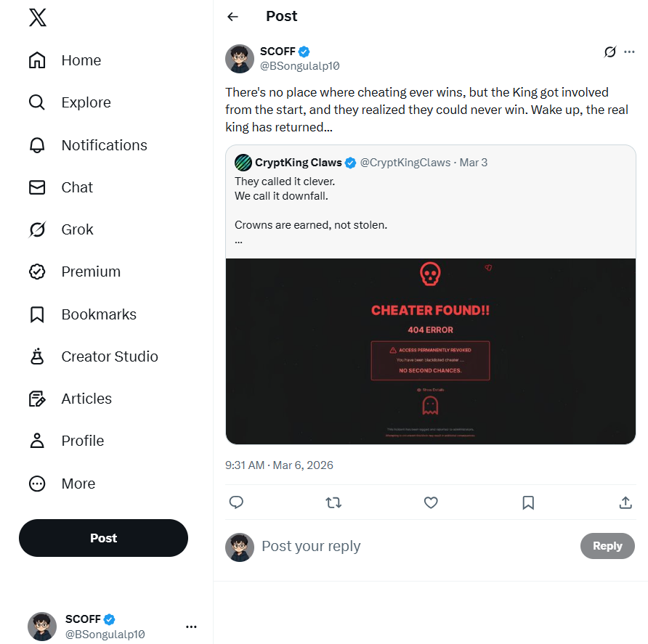Click the X logo icon
This screenshot has width=648, height=644.
pos(38,18)
